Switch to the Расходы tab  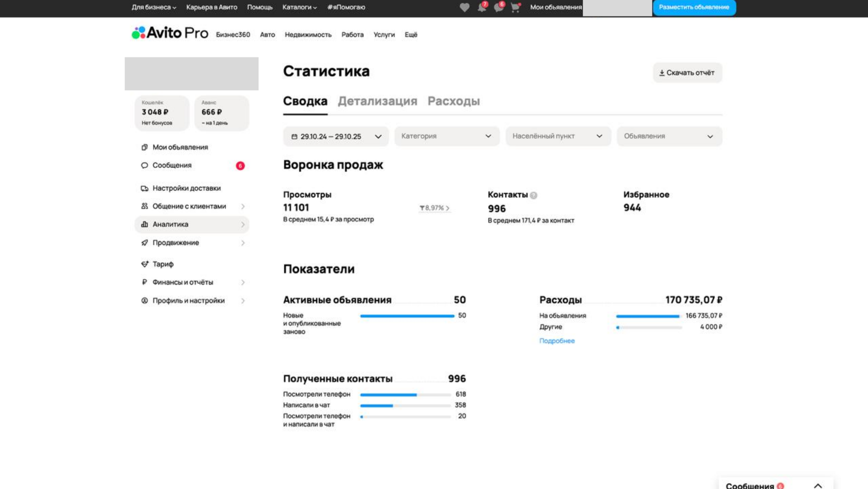click(454, 101)
